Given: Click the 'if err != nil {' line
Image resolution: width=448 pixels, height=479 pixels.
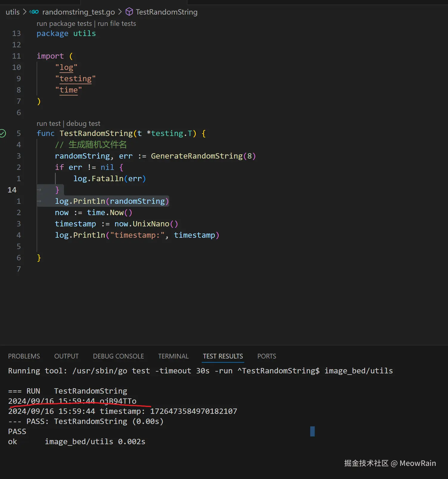Looking at the screenshot, I should (89, 168).
